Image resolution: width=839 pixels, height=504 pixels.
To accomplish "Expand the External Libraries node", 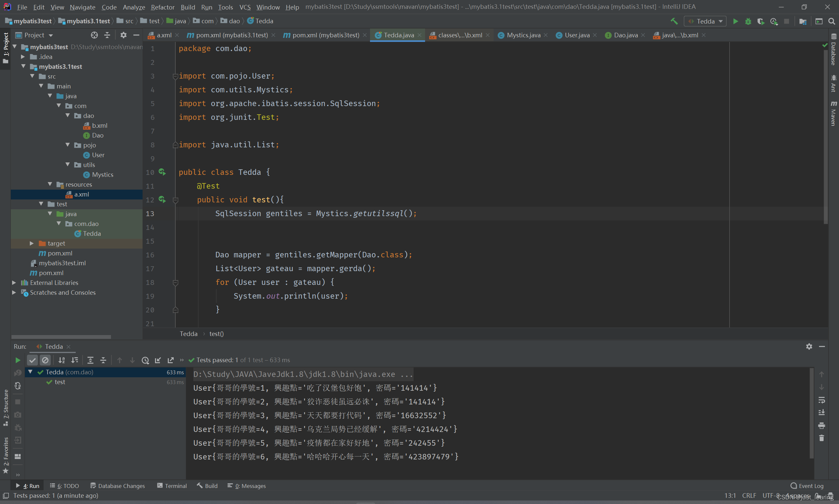I will [13, 282].
